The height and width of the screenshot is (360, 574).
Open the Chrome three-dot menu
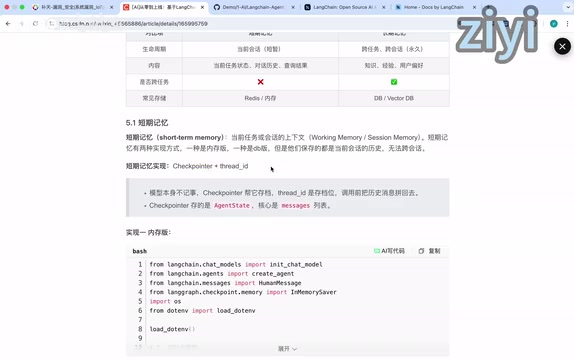coord(567,23)
